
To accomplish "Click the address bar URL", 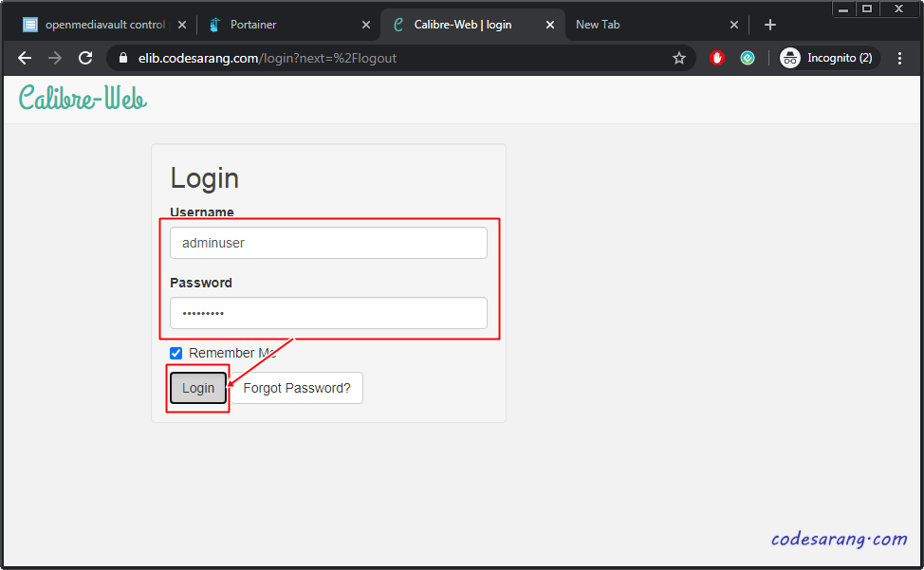I will [267, 58].
